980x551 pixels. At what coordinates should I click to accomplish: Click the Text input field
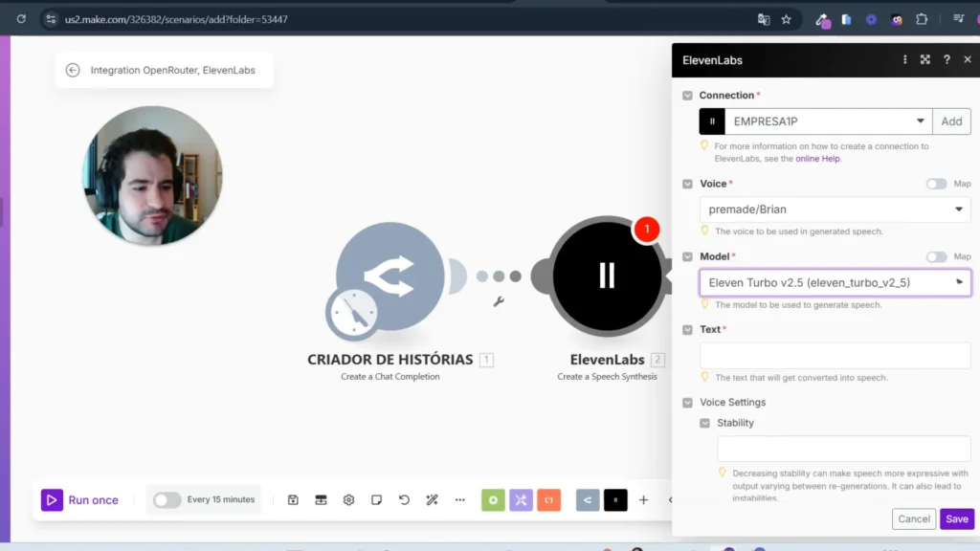pos(835,356)
